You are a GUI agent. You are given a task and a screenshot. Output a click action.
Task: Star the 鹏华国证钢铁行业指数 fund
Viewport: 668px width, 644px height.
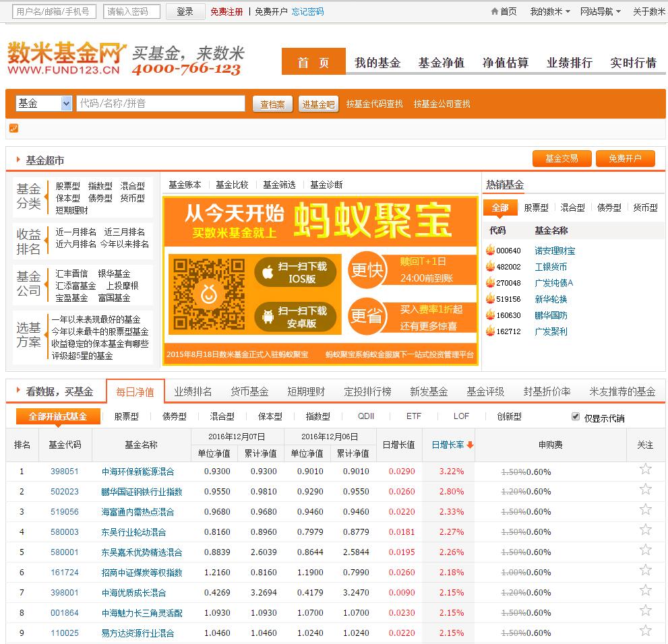point(646,489)
